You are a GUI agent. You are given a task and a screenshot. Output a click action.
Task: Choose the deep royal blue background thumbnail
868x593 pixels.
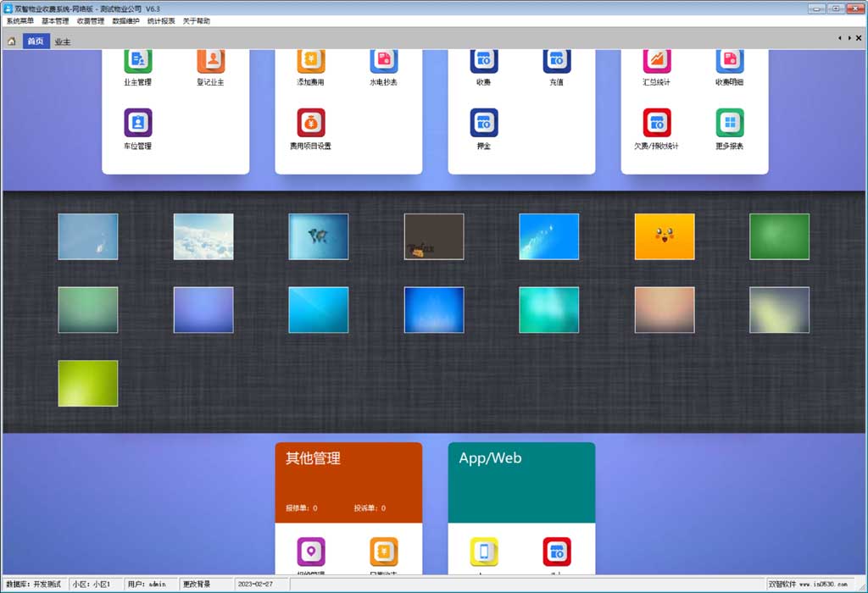point(434,310)
